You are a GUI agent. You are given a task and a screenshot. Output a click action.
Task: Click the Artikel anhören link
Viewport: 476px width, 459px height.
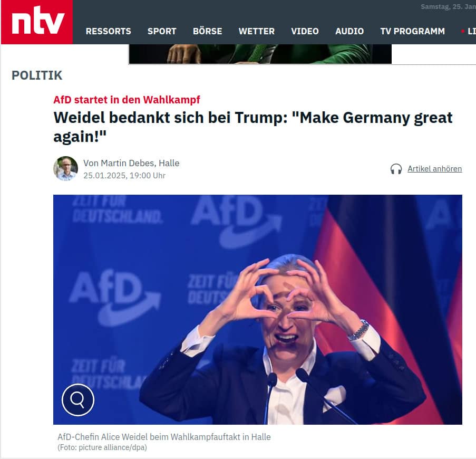click(435, 169)
